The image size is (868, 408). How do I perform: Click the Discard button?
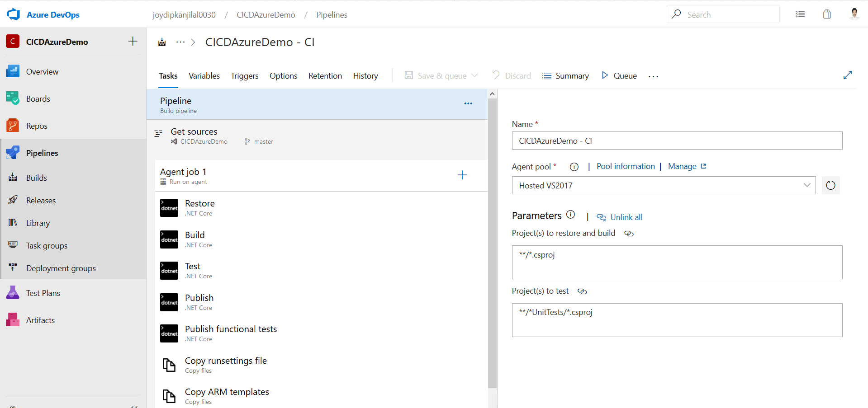[512, 76]
